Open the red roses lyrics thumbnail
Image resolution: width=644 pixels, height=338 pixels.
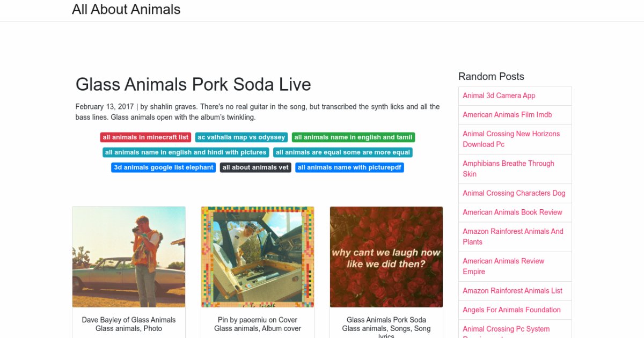pyautogui.click(x=386, y=256)
